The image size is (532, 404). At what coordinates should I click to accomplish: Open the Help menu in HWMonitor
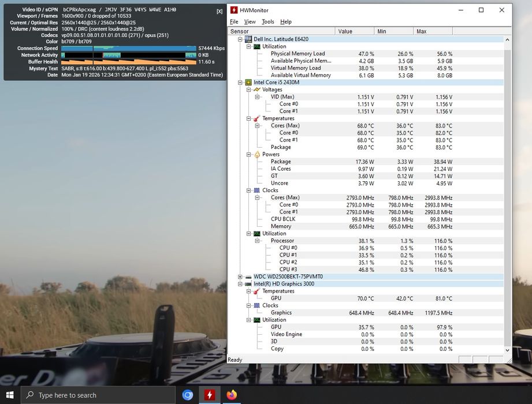pos(286,22)
